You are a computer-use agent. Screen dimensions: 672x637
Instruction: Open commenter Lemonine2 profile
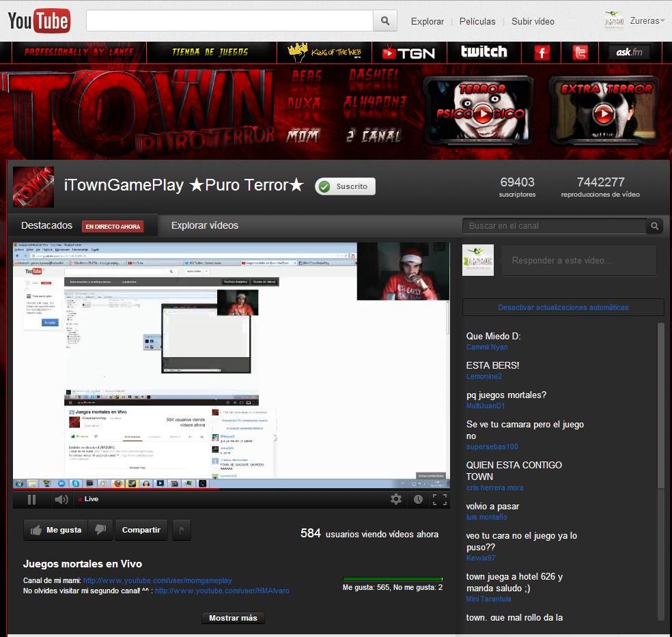click(x=484, y=376)
